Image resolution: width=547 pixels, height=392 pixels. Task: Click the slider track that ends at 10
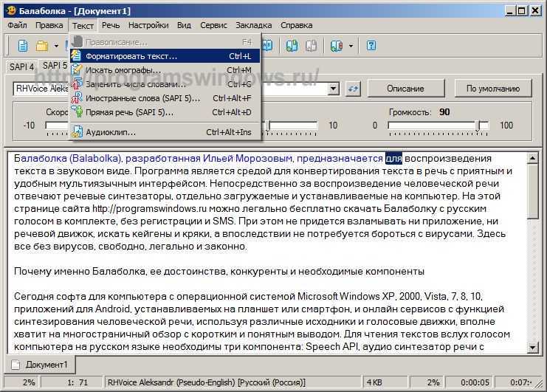coord(291,125)
